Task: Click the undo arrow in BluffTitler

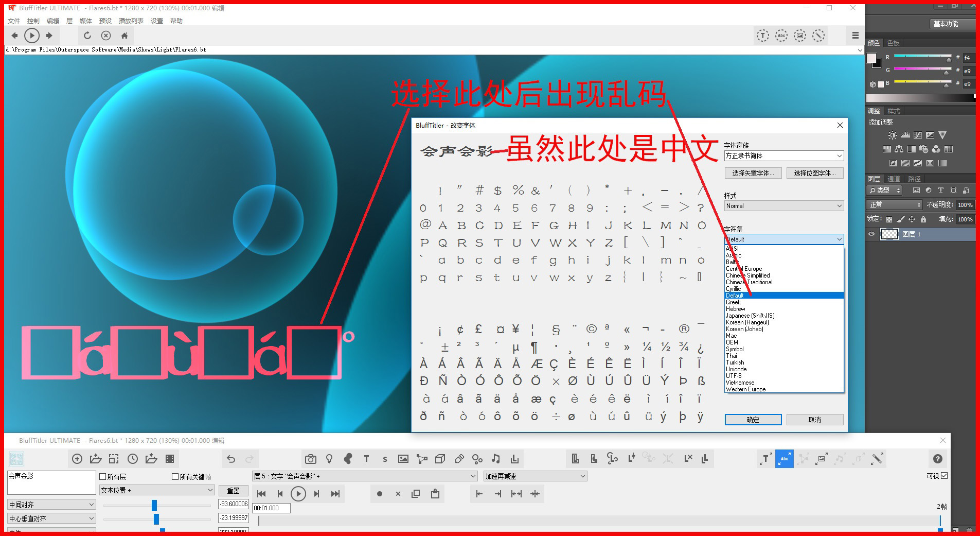Action: tap(231, 459)
